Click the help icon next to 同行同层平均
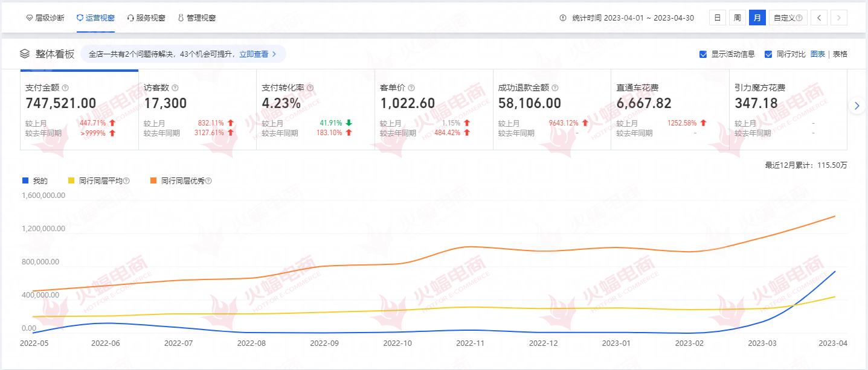Screen dimensions: 868x370 click(127, 181)
